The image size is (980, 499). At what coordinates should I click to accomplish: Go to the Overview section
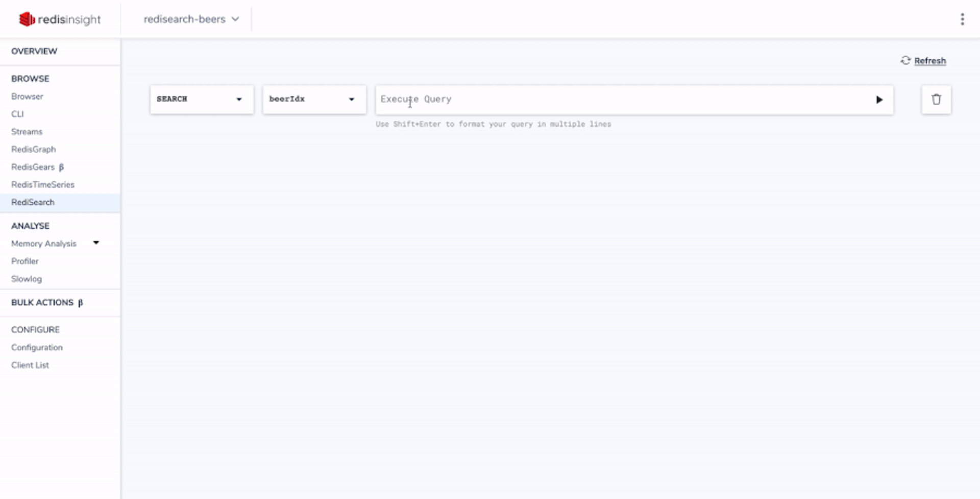tap(34, 51)
